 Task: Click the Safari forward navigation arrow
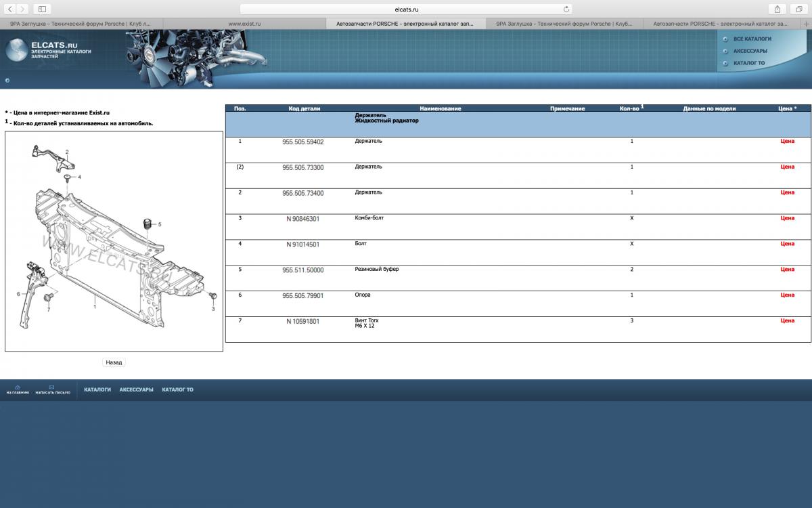23,9
